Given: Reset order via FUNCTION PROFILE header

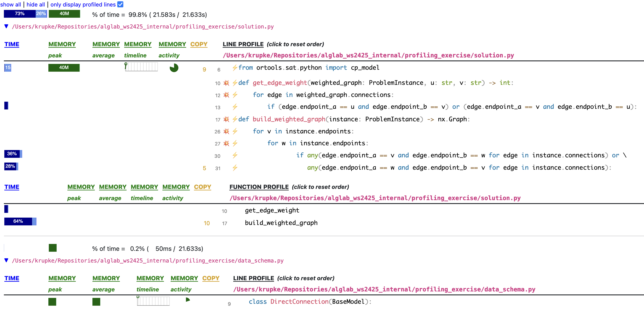Looking at the screenshot, I should 259,187.
